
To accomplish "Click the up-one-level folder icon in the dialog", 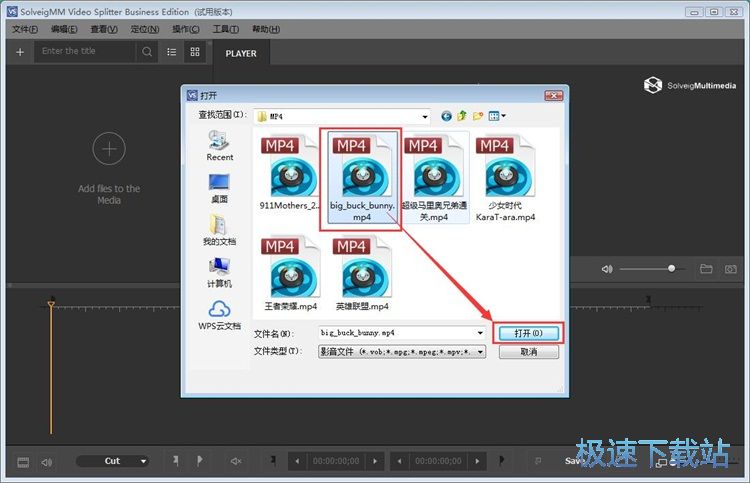I will coord(462,116).
